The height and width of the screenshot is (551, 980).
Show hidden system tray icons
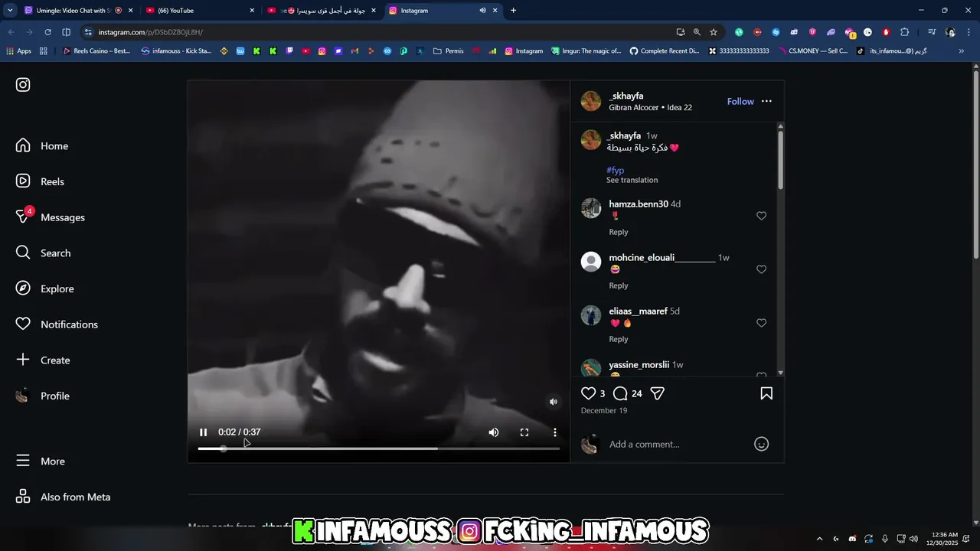[x=819, y=539]
